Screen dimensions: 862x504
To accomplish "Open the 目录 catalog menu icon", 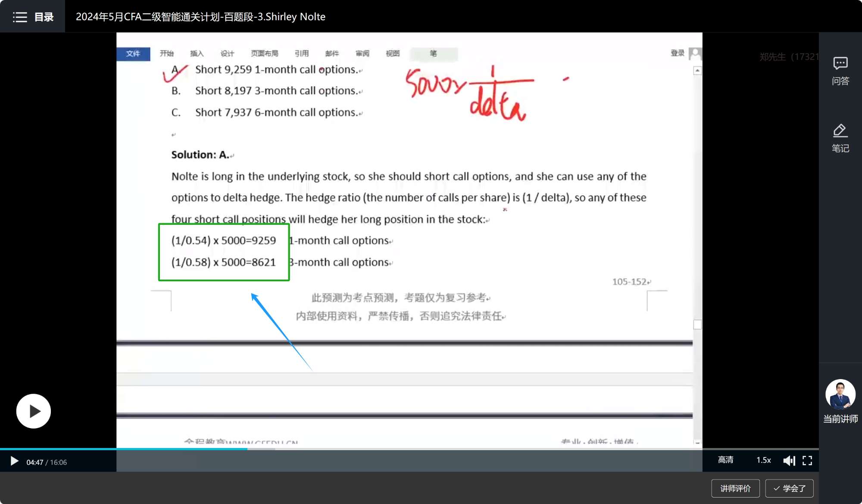I will point(20,17).
